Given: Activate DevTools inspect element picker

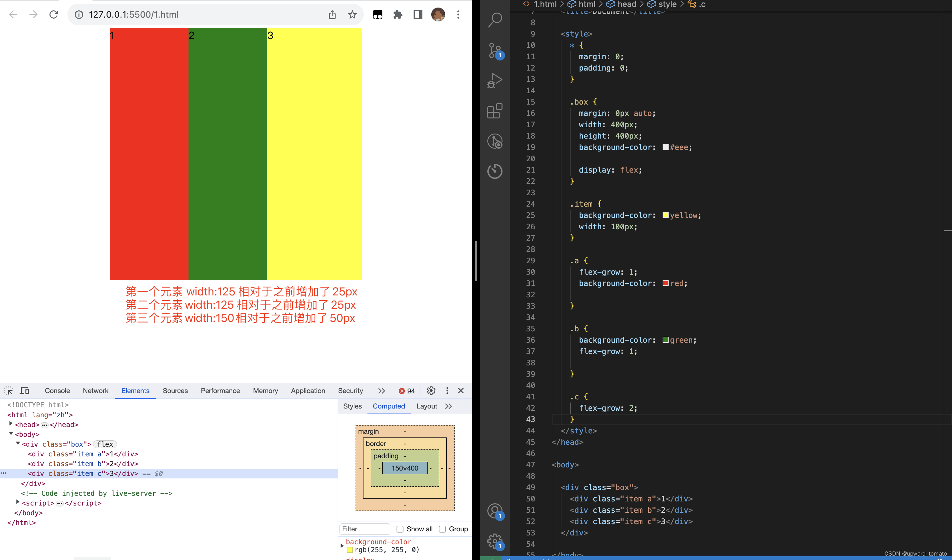Looking at the screenshot, I should [9, 391].
